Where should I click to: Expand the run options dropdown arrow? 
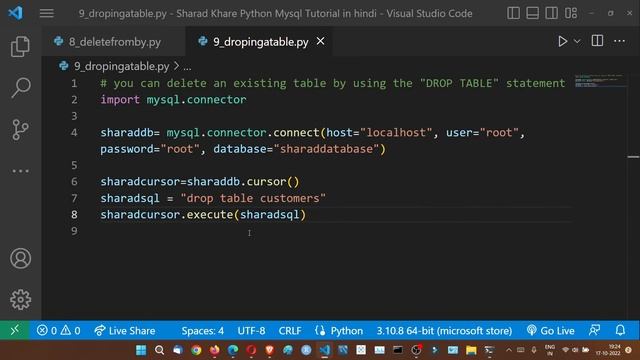click(577, 41)
